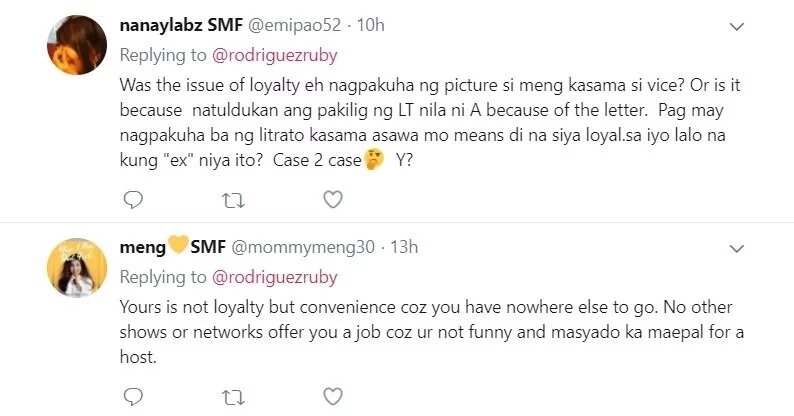The image size is (794, 416).
Task: Reply to the nanaylabz SMF tweet
Action: pyautogui.click(x=133, y=200)
